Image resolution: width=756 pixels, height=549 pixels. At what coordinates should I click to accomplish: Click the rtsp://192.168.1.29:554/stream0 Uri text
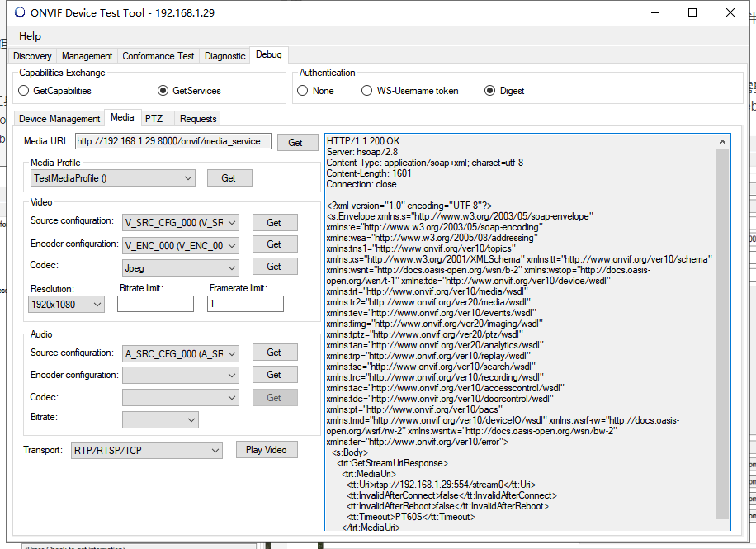click(x=439, y=485)
